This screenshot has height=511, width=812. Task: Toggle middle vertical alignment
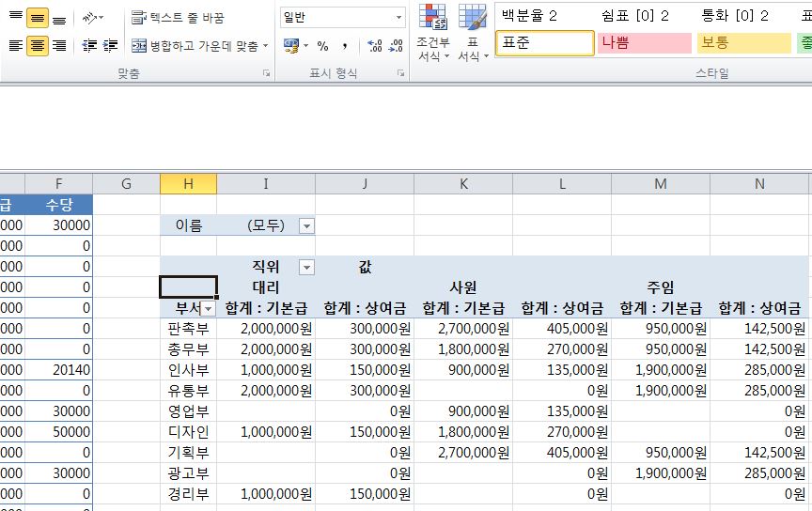38,18
